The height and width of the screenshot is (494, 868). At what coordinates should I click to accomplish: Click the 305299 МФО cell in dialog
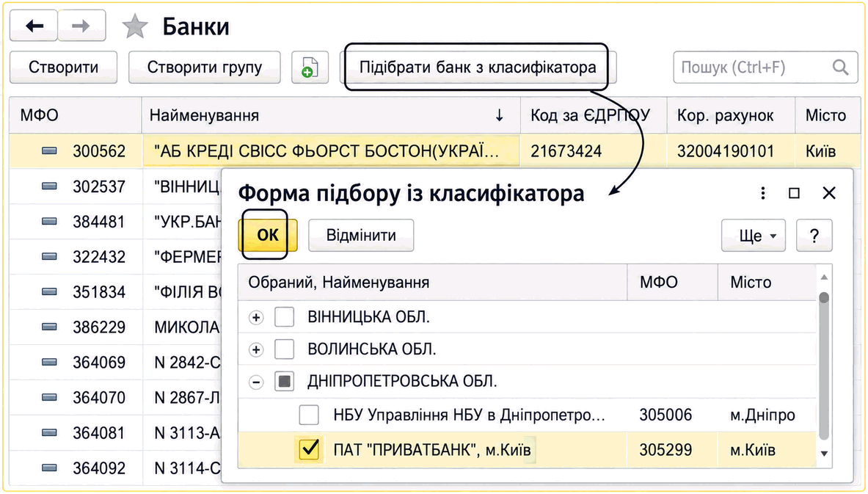(673, 449)
